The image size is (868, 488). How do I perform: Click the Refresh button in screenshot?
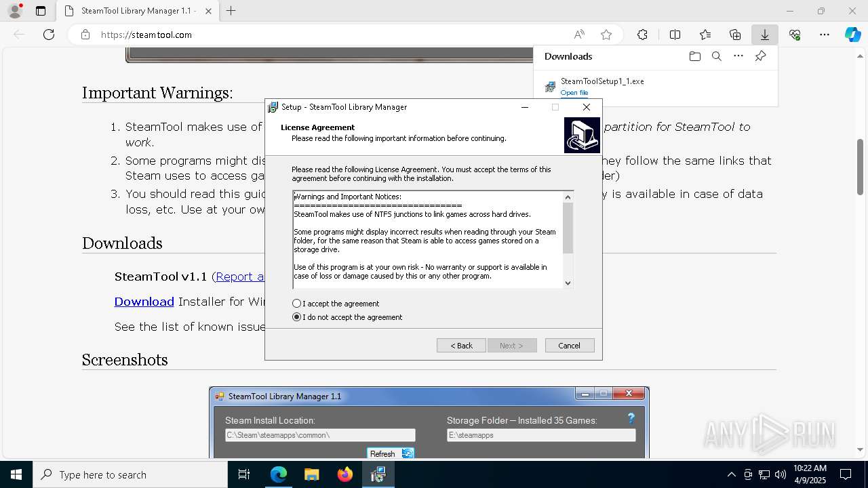(x=391, y=453)
